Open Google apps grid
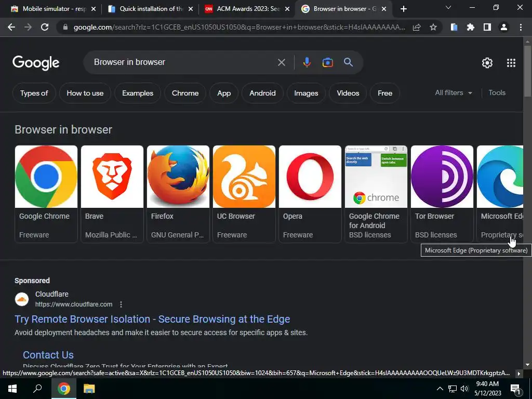 [x=511, y=63]
